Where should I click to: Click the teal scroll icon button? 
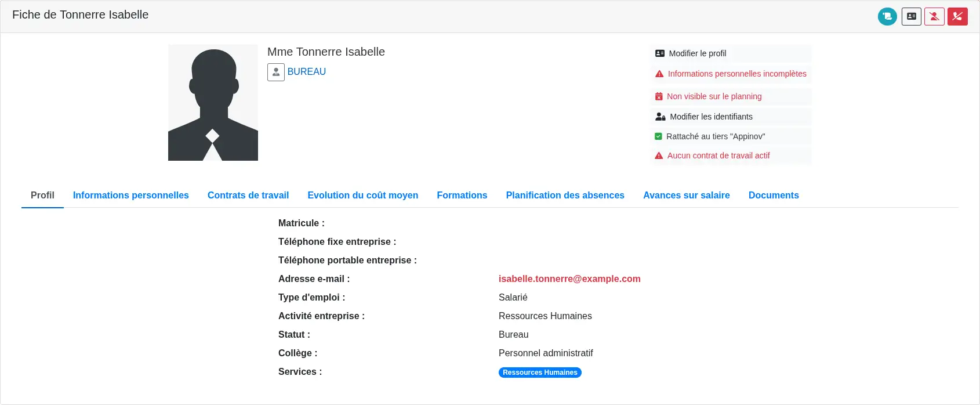[887, 16]
